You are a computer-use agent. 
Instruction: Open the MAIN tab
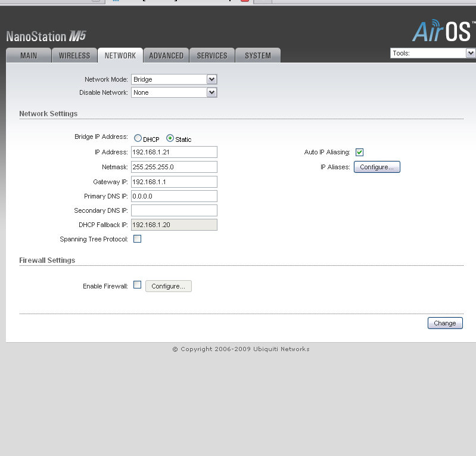29,55
